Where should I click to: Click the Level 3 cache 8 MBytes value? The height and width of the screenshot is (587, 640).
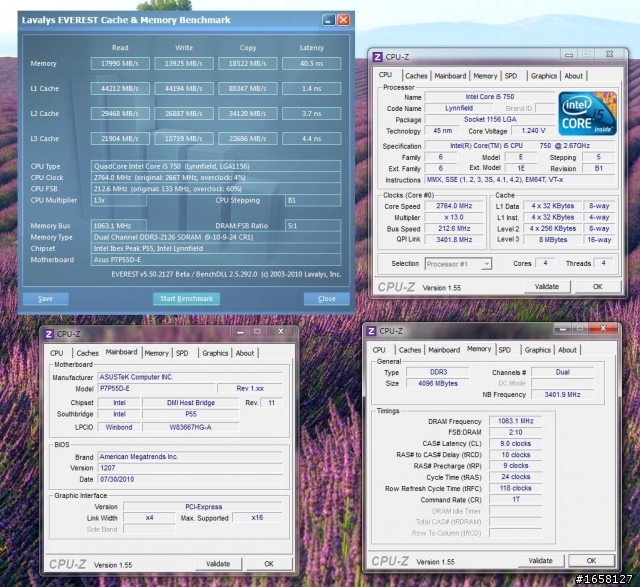[x=553, y=240]
